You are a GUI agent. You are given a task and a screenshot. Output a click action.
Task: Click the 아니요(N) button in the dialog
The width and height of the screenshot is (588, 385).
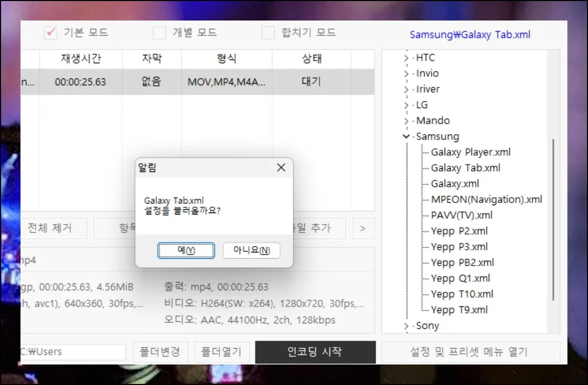click(251, 250)
